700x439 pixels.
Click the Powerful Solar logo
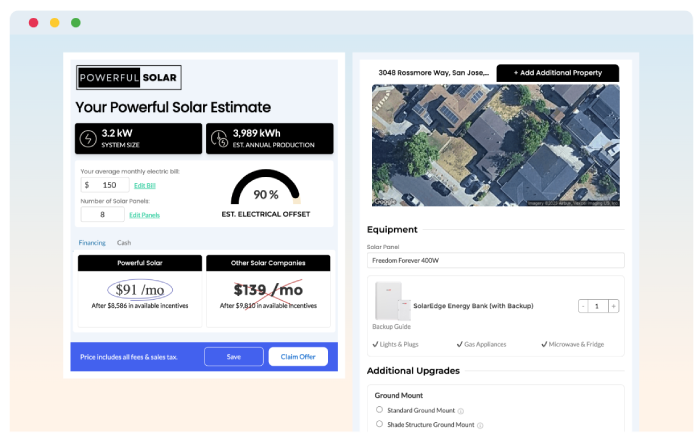point(129,79)
